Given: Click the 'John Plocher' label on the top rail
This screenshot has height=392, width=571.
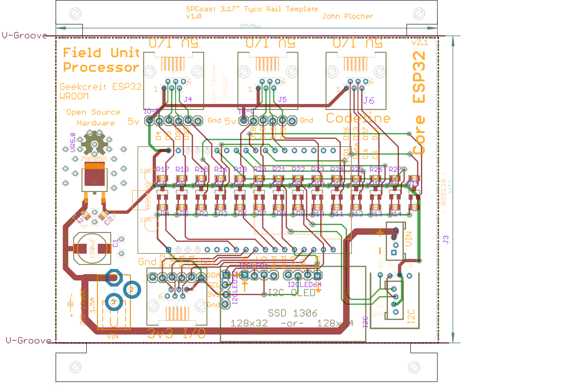Looking at the screenshot, I should [347, 16].
